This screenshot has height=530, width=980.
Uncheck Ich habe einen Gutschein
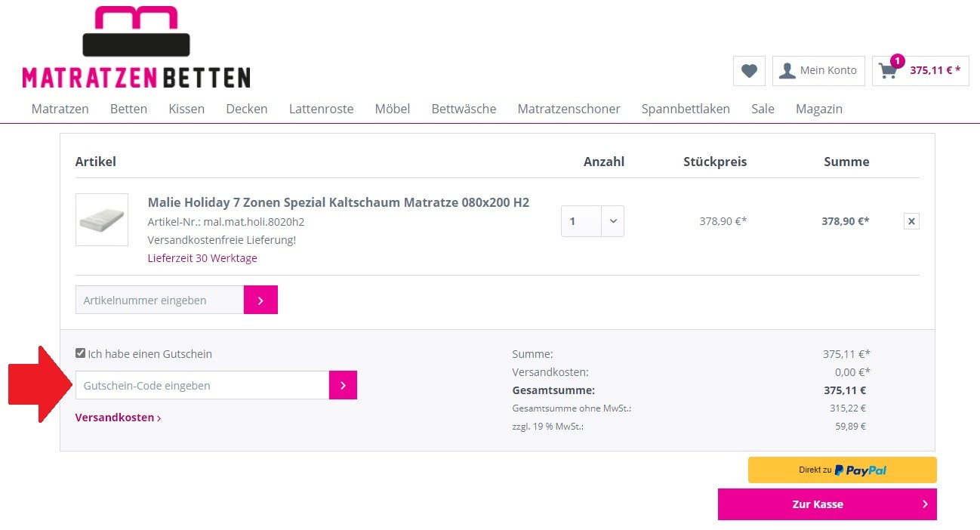pos(81,353)
